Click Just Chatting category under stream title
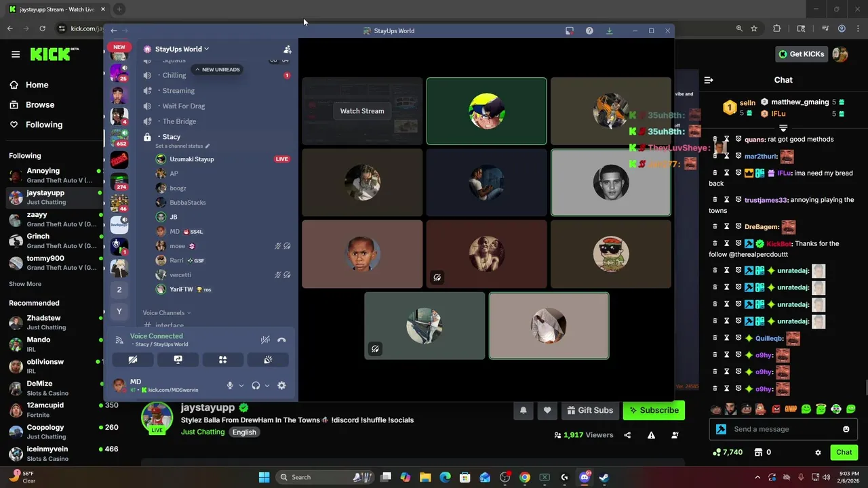Screen dimensions: 868x488 [202, 432]
